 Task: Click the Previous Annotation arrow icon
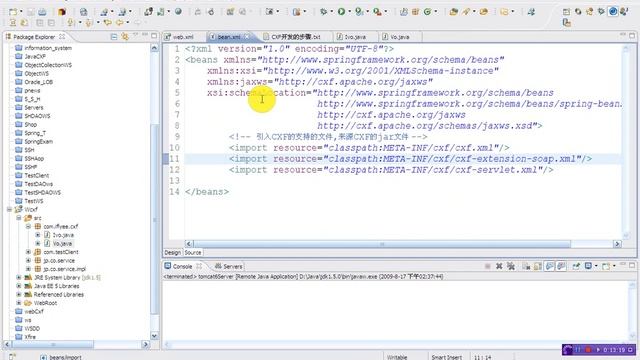point(89,23)
